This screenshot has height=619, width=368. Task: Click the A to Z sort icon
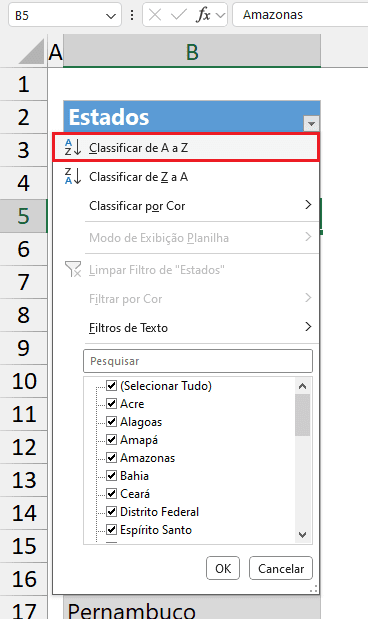(73, 148)
